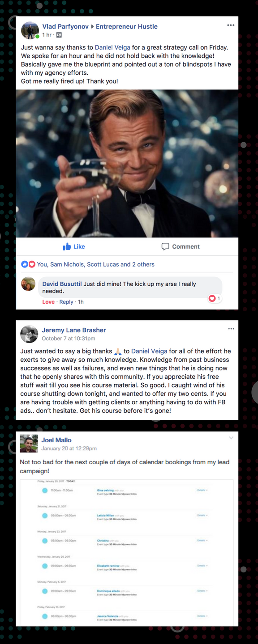Open Jeremy Lane Brasher's profile photo
The image size is (258, 644).
click(x=29, y=334)
